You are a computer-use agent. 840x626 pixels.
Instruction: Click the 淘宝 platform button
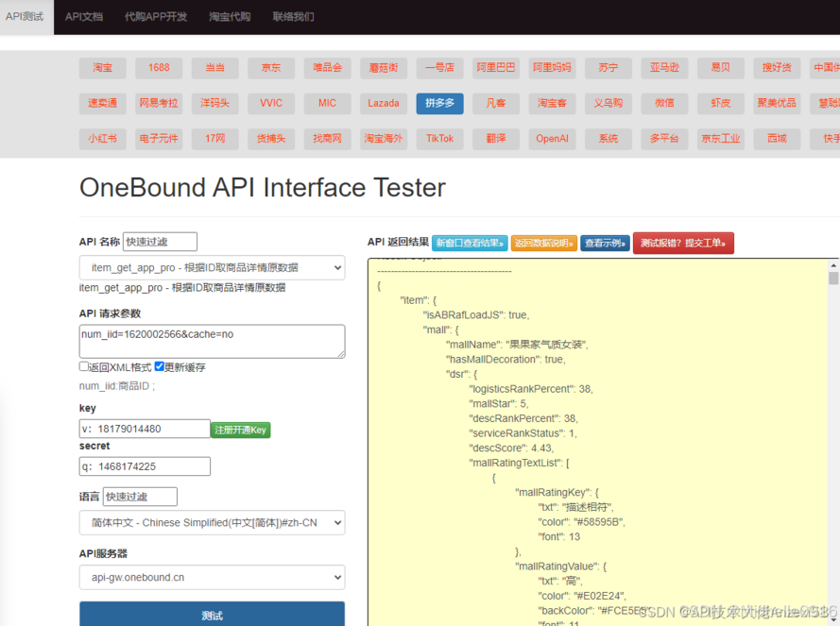pyautogui.click(x=102, y=68)
